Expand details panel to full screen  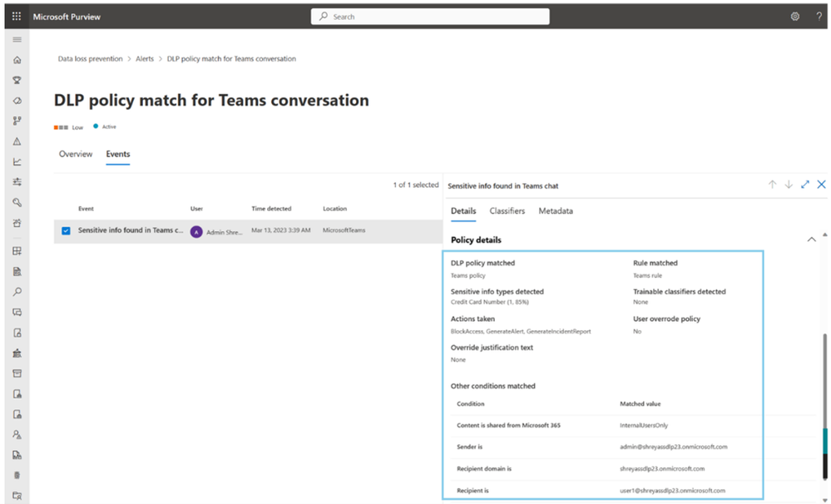point(805,185)
